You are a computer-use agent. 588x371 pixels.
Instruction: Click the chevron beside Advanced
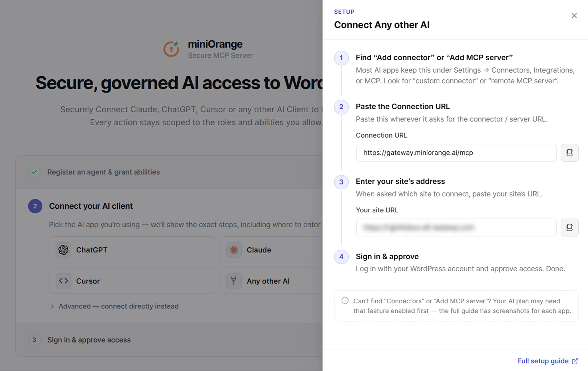tap(52, 306)
